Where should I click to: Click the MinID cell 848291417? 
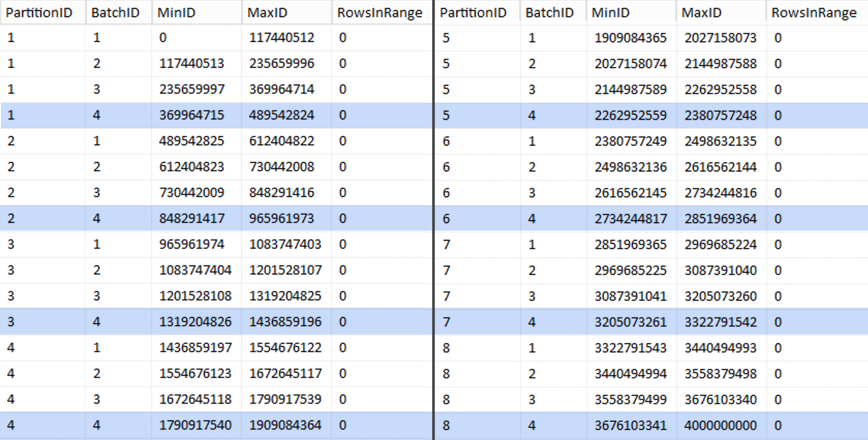click(196, 219)
